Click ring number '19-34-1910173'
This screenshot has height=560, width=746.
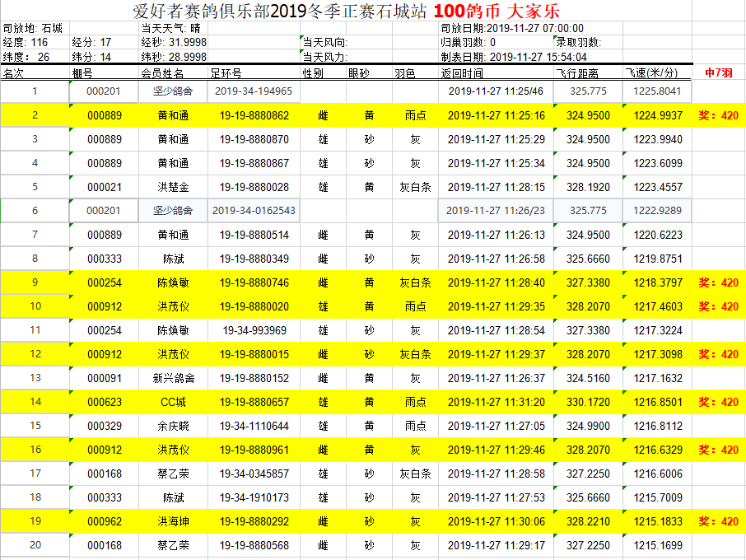click(x=254, y=497)
